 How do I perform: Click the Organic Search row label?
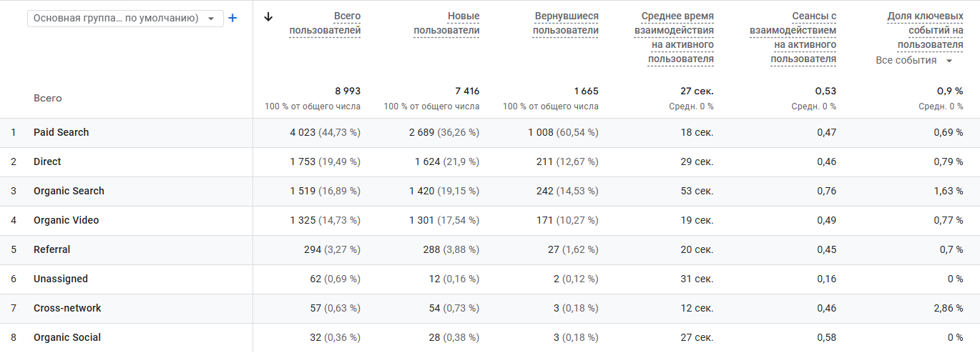point(69,191)
